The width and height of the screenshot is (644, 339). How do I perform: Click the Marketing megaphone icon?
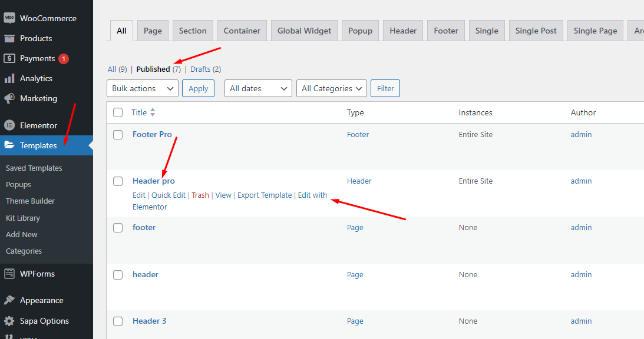(9, 98)
